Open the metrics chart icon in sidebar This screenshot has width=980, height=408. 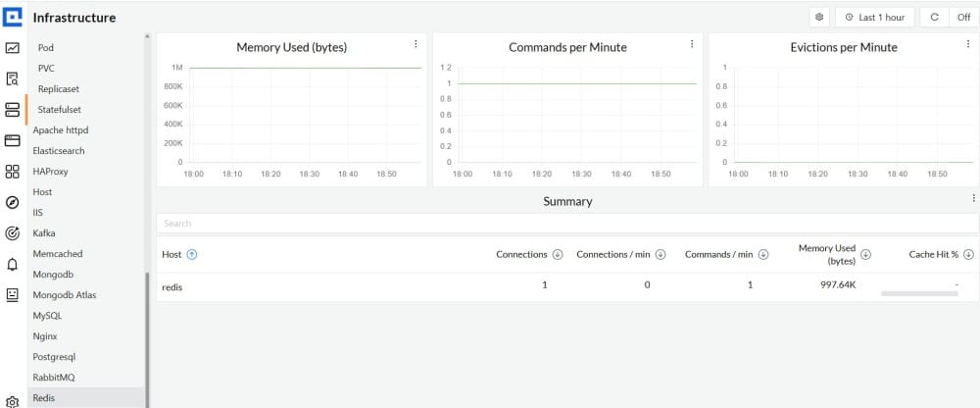tap(13, 48)
